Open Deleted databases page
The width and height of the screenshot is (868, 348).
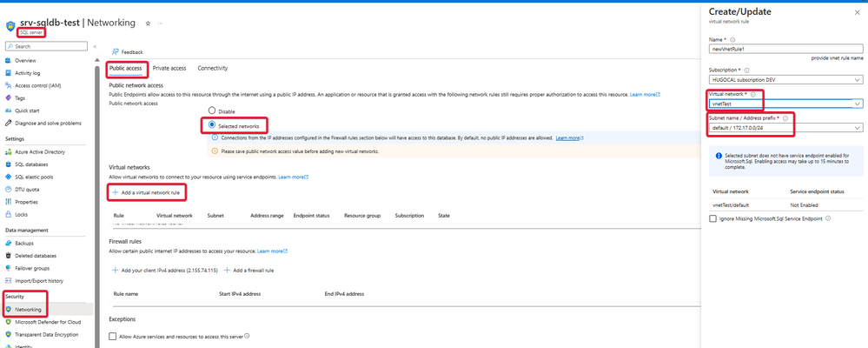[x=36, y=256]
